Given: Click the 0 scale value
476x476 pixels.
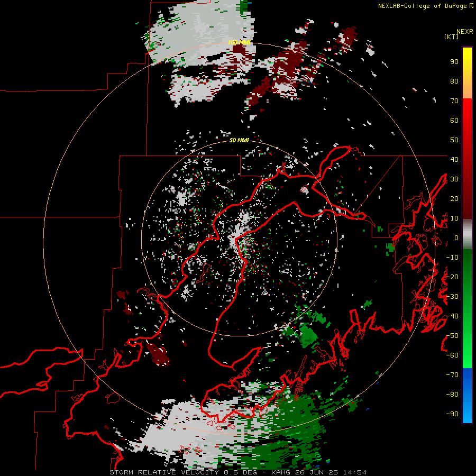Looking at the screenshot, I should click(456, 237).
